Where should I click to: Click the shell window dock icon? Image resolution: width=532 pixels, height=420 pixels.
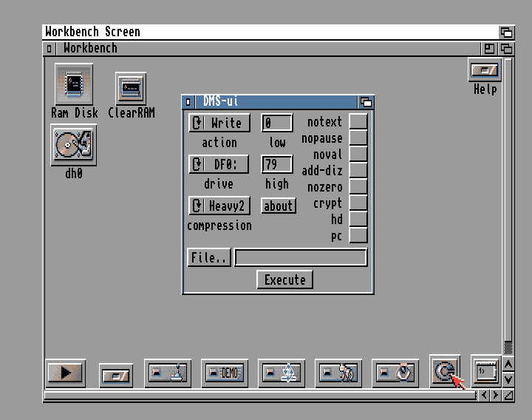point(485,371)
